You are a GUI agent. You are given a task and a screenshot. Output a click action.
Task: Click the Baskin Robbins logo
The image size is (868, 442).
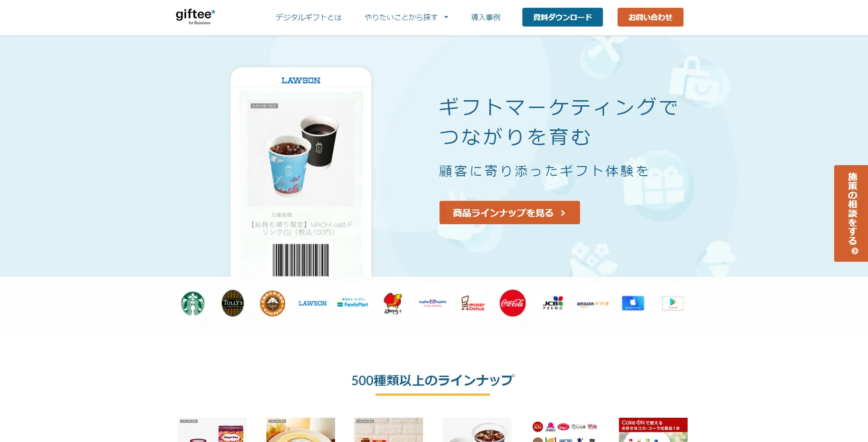[x=433, y=303]
